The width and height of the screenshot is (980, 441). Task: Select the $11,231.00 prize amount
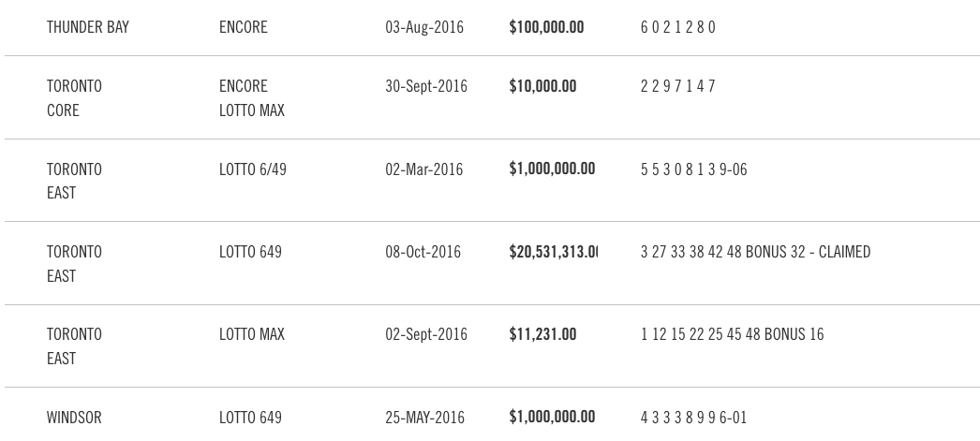543,335
